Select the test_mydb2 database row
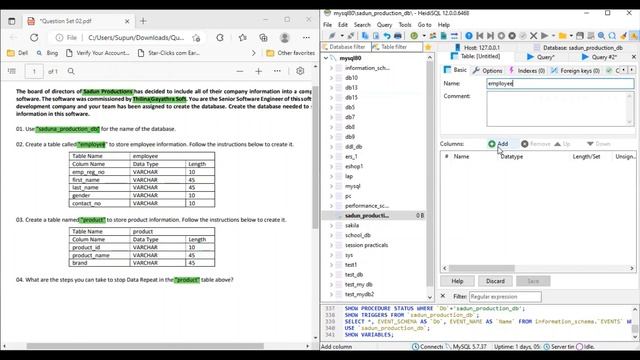Screen dimensions: 640x360 click(x=373, y=294)
